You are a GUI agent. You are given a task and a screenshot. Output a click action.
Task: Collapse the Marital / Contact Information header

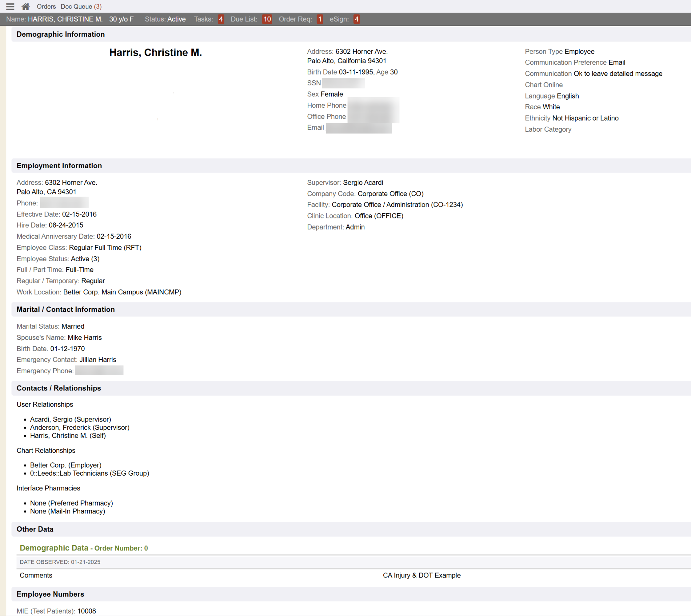(66, 310)
